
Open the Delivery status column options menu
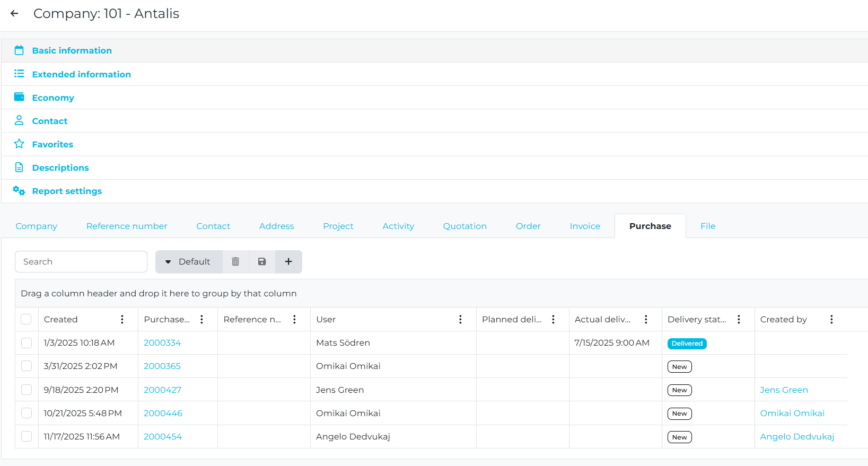tap(739, 319)
